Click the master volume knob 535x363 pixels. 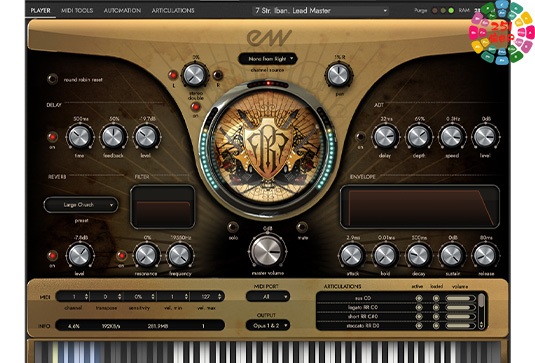[268, 251]
